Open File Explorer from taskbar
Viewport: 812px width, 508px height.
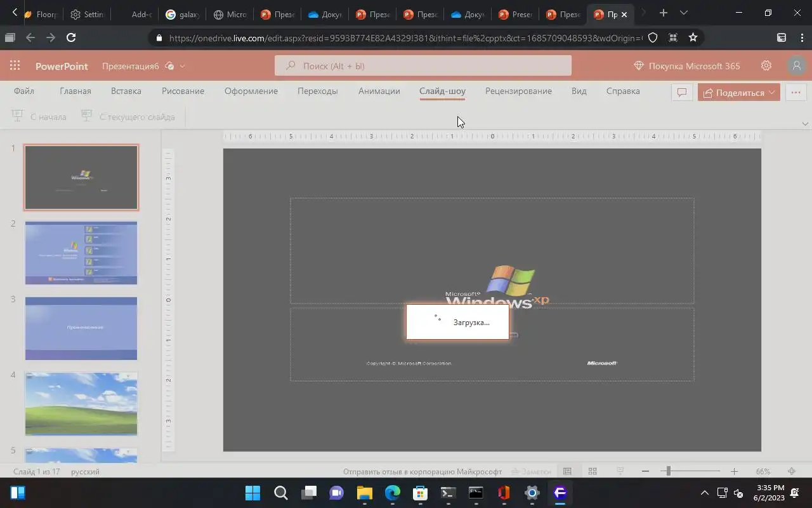click(364, 493)
